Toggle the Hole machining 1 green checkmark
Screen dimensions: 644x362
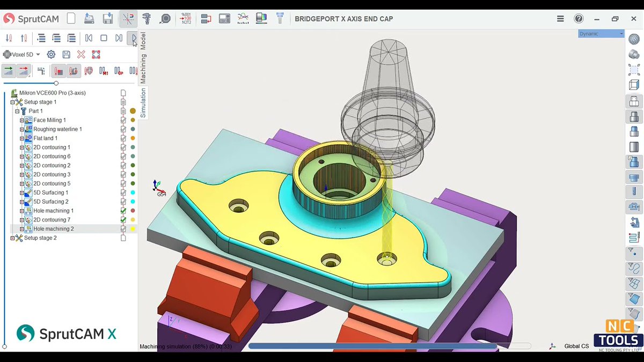123,211
